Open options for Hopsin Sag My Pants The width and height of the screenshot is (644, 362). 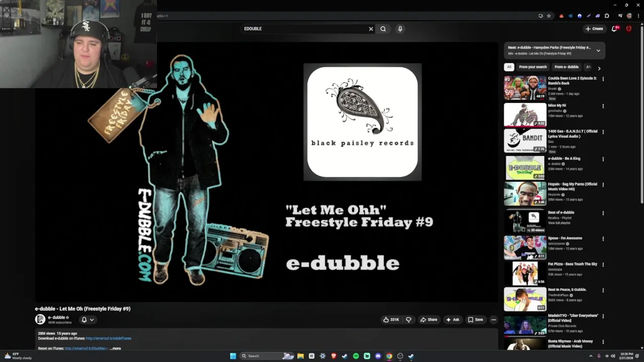[603, 185]
